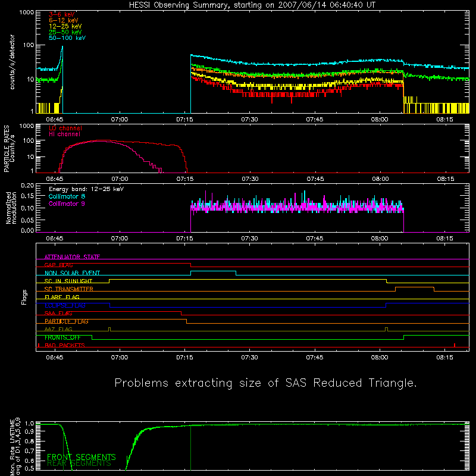The height and width of the screenshot is (476, 476).
Task: Select the 12-25 keV legend label
Action: [x=65, y=26]
